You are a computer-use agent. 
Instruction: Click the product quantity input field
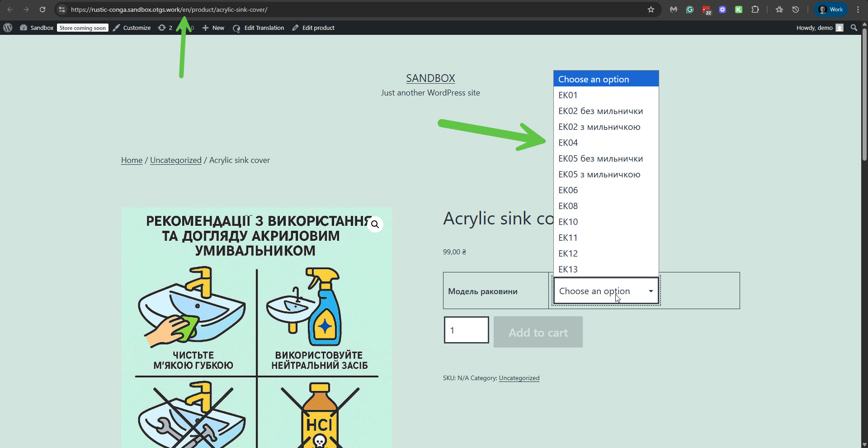tap(466, 330)
